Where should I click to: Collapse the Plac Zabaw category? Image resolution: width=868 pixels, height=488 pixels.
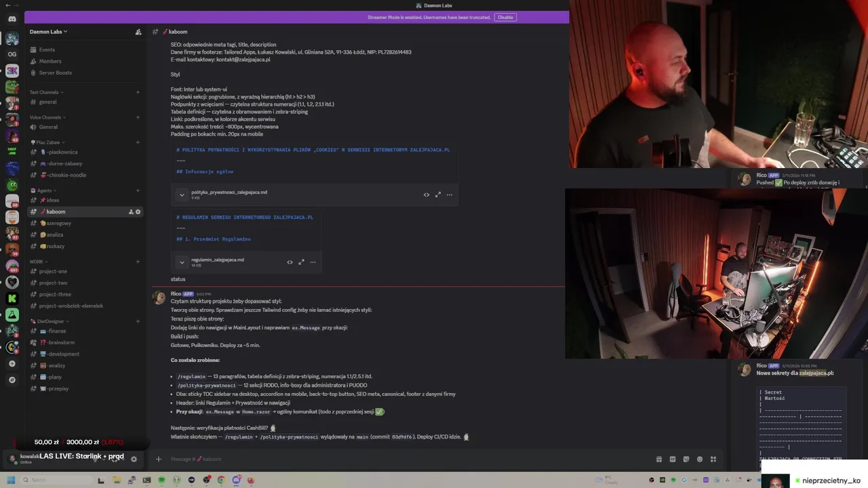pyautogui.click(x=47, y=142)
